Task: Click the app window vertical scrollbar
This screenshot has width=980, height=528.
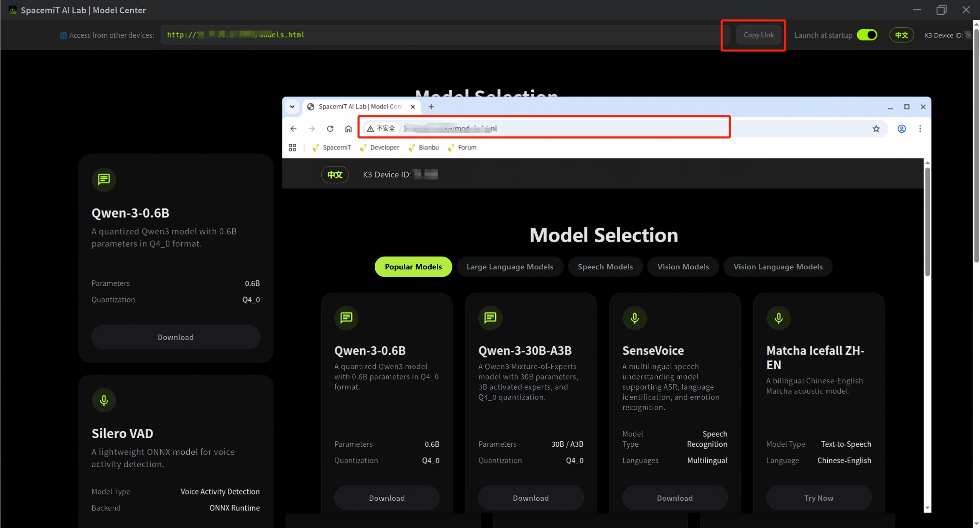Action: tap(976, 145)
